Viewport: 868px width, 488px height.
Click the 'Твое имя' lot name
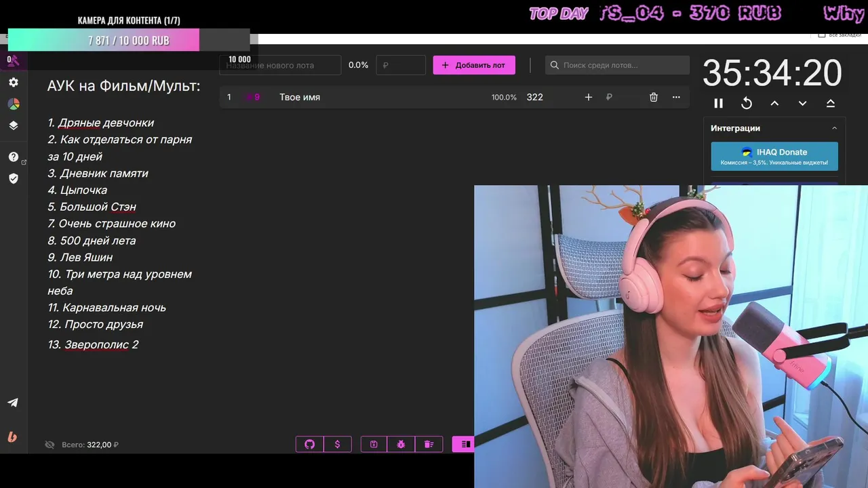[300, 97]
